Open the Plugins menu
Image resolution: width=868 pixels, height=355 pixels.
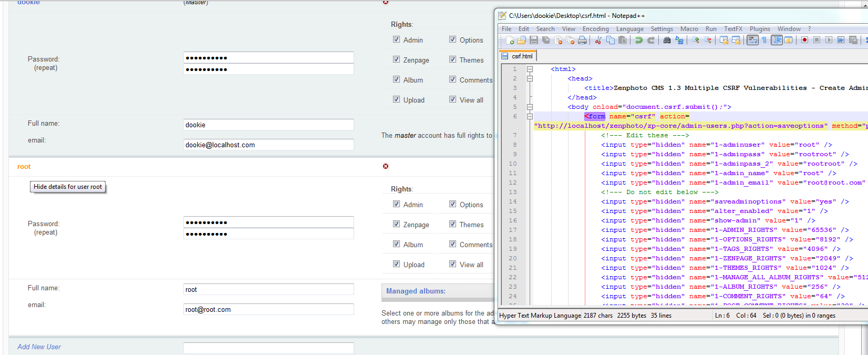coord(760,29)
